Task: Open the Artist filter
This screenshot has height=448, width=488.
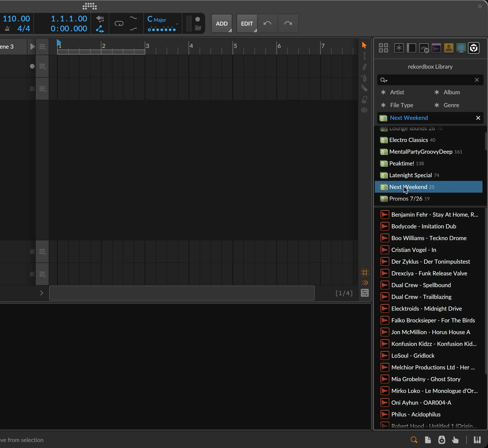Action: (x=397, y=92)
